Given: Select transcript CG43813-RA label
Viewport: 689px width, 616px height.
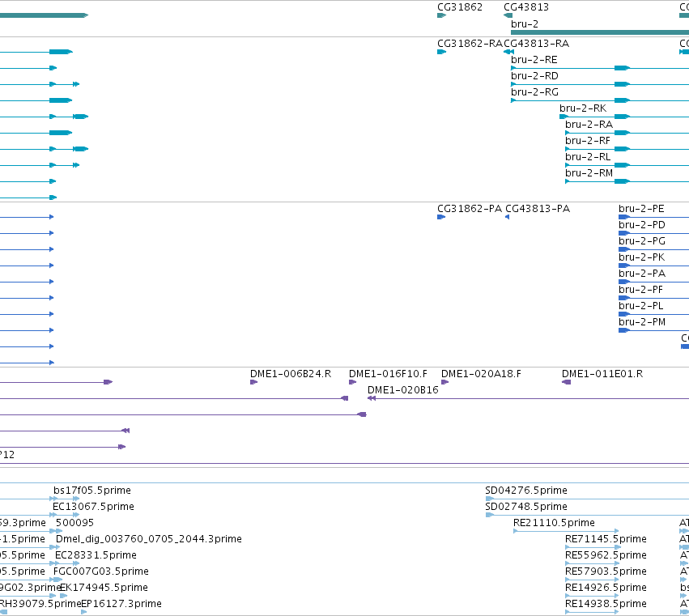Looking at the screenshot, I should (x=537, y=44).
